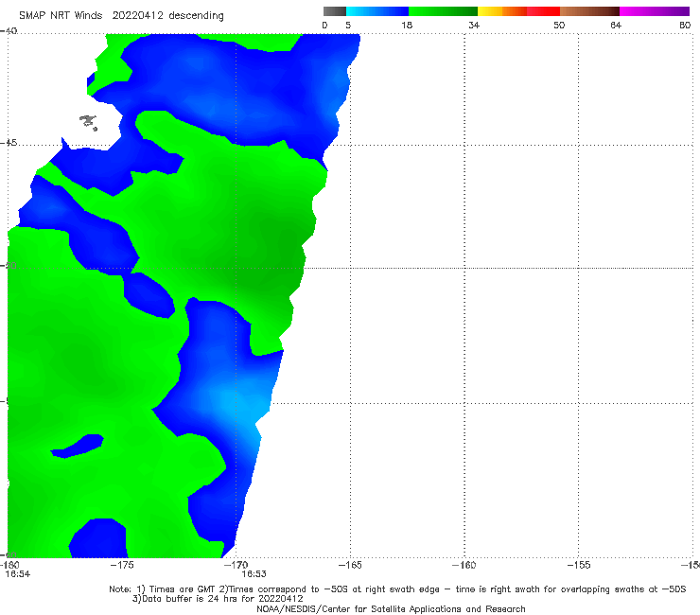Click the longitude label '-160'
The width and height of the screenshot is (700, 615).
point(464,565)
